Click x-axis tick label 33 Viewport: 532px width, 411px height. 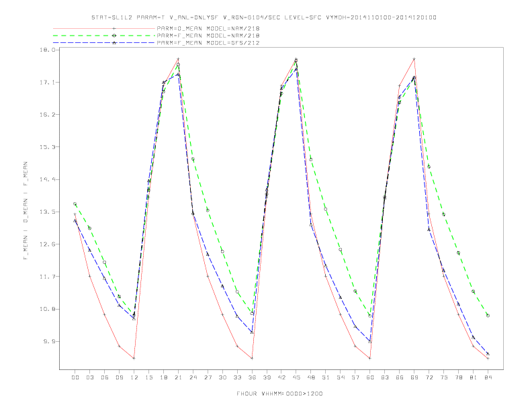(237, 377)
